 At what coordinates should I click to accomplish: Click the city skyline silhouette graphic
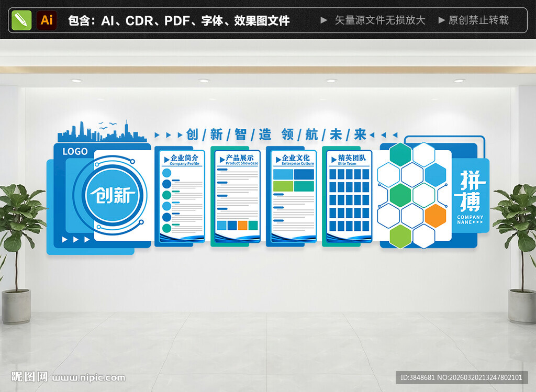click(x=102, y=131)
